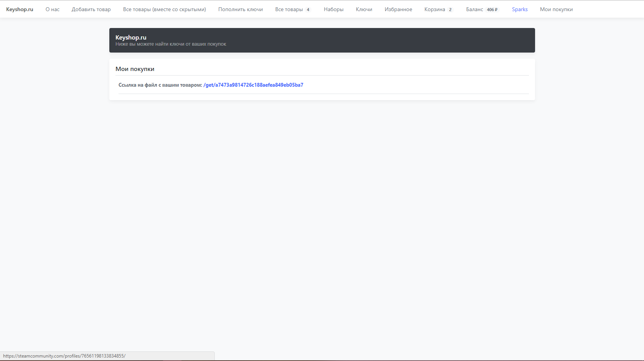Click the Keyshop.ru title in dark banner
The image size is (644, 361).
click(131, 37)
